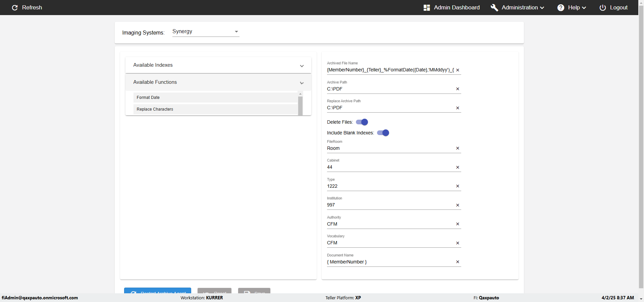Expand the Available Indexes panel
The image size is (644, 302).
pyautogui.click(x=218, y=65)
